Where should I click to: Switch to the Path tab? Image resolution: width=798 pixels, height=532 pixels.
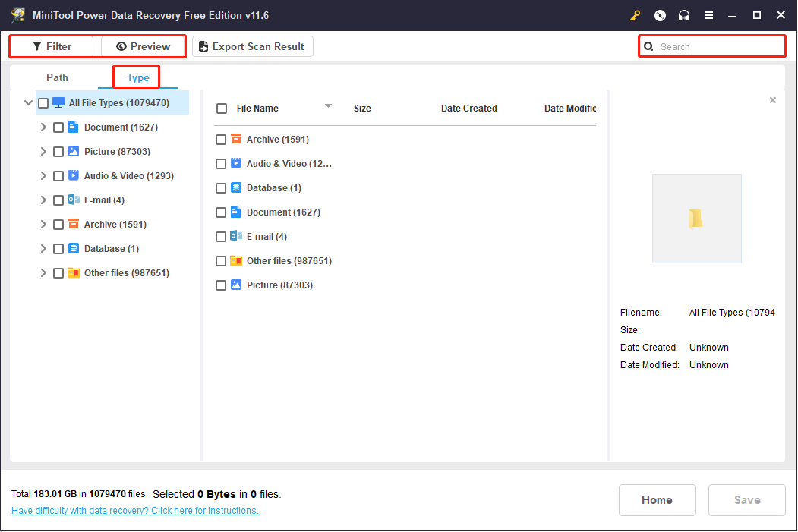[x=57, y=77]
